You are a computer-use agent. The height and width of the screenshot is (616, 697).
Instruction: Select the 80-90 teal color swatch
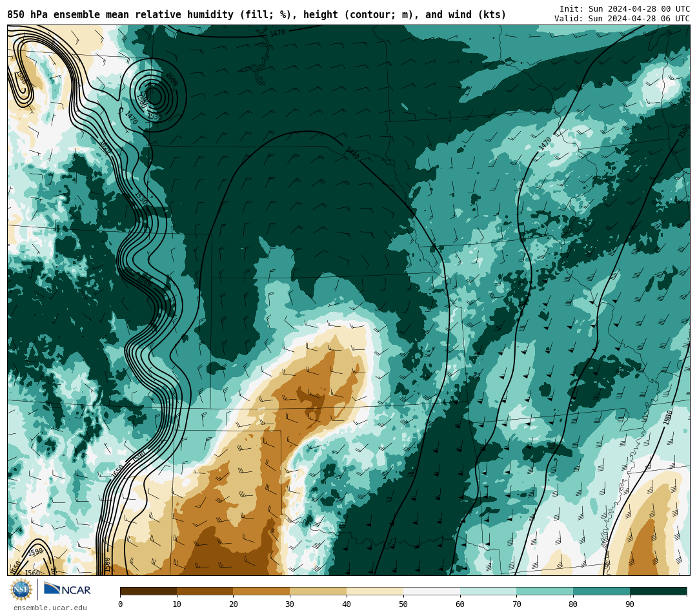pyautogui.click(x=601, y=591)
